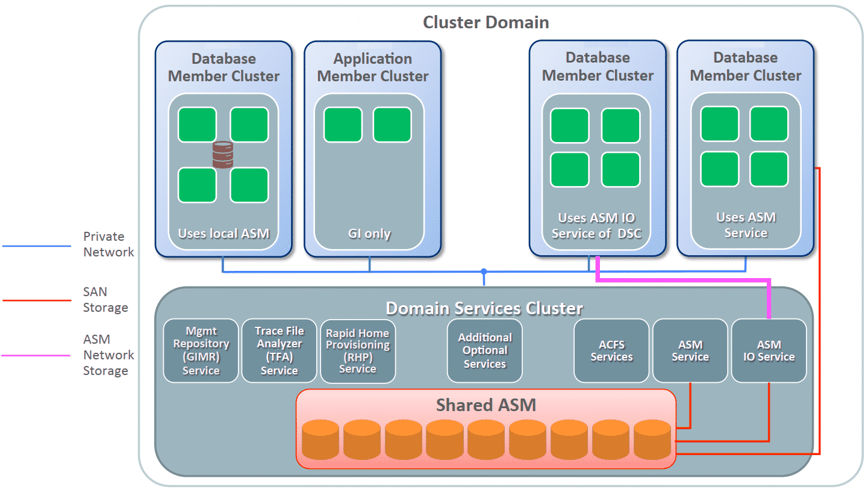Select a green node in the Application Member Cluster

click(x=343, y=125)
